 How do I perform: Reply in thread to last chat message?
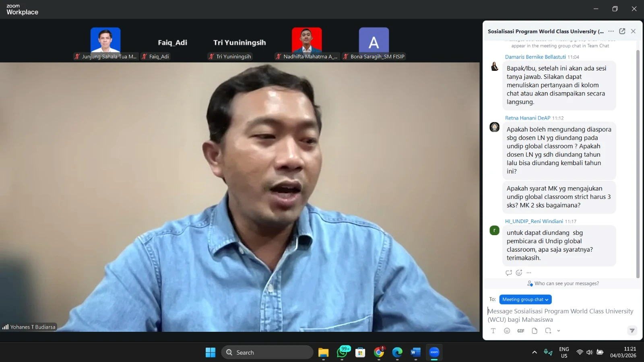(x=509, y=273)
